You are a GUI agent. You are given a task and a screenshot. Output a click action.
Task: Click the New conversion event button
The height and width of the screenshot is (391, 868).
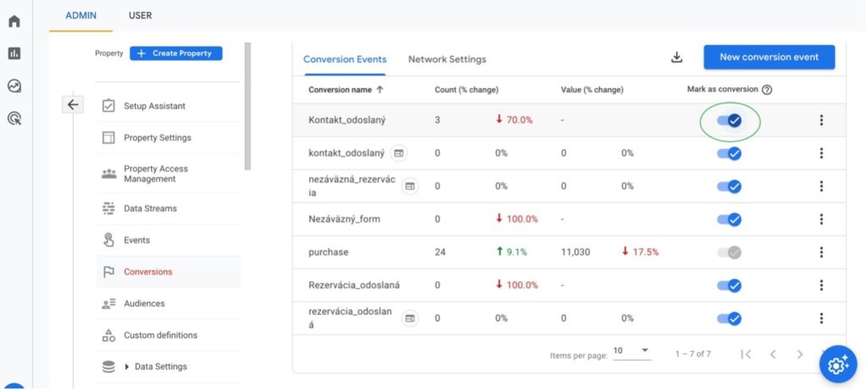768,57
